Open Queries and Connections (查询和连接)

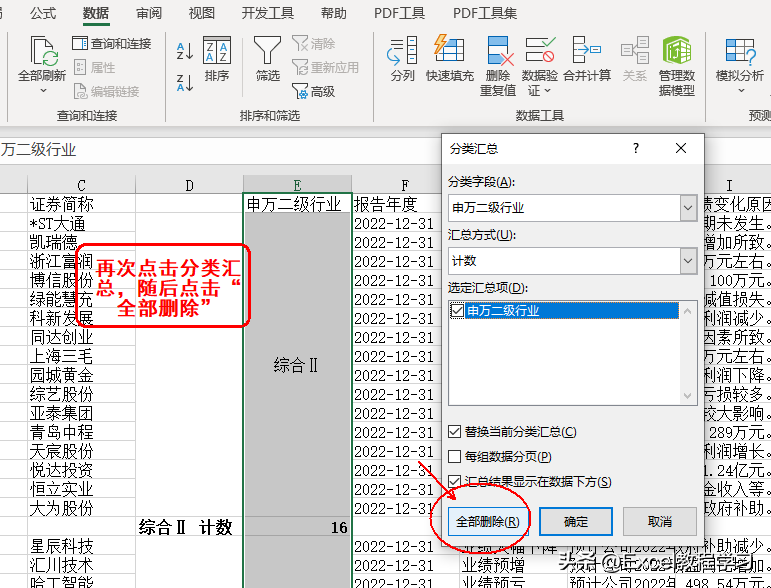(x=112, y=44)
